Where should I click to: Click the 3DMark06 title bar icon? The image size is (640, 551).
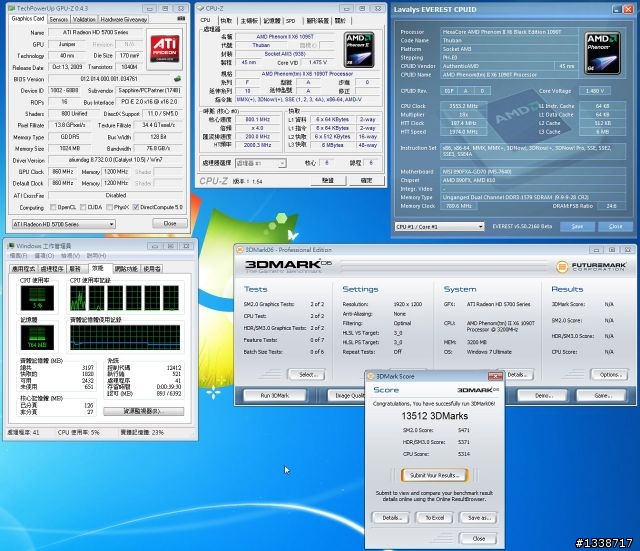[240, 250]
